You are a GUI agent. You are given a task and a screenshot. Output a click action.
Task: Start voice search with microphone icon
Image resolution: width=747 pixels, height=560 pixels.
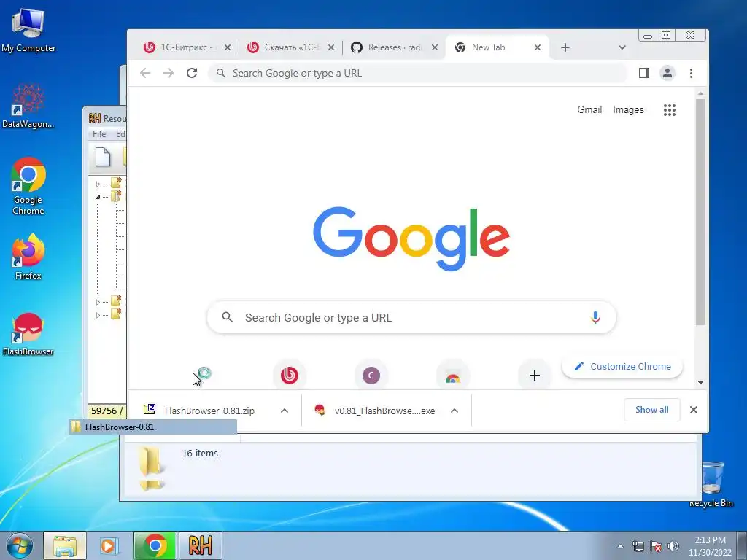(x=595, y=317)
